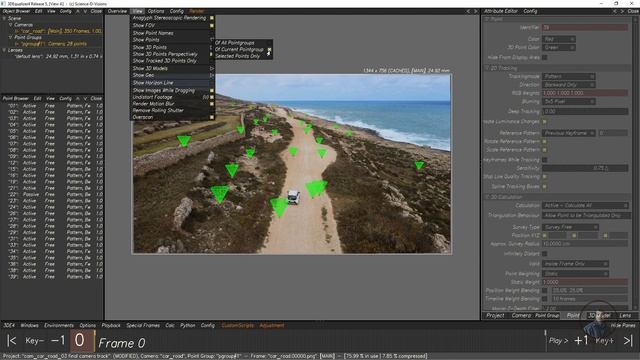Go to previous keyframe with Key-

[35, 340]
